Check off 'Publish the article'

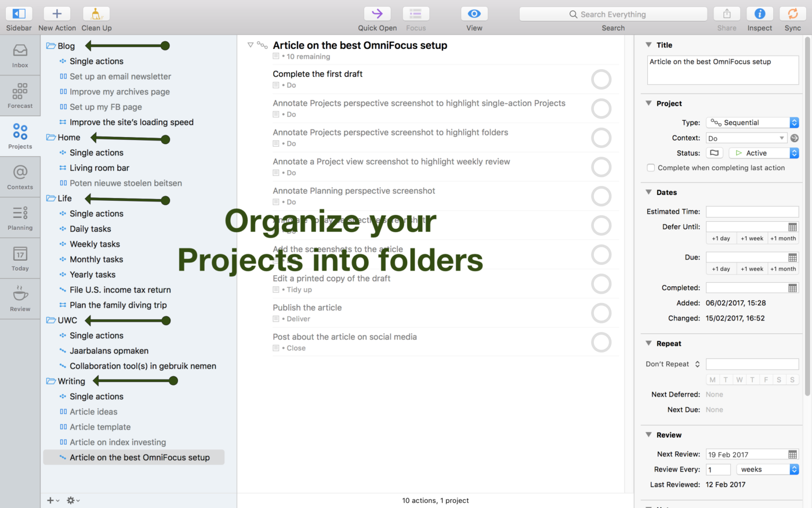pyautogui.click(x=601, y=313)
